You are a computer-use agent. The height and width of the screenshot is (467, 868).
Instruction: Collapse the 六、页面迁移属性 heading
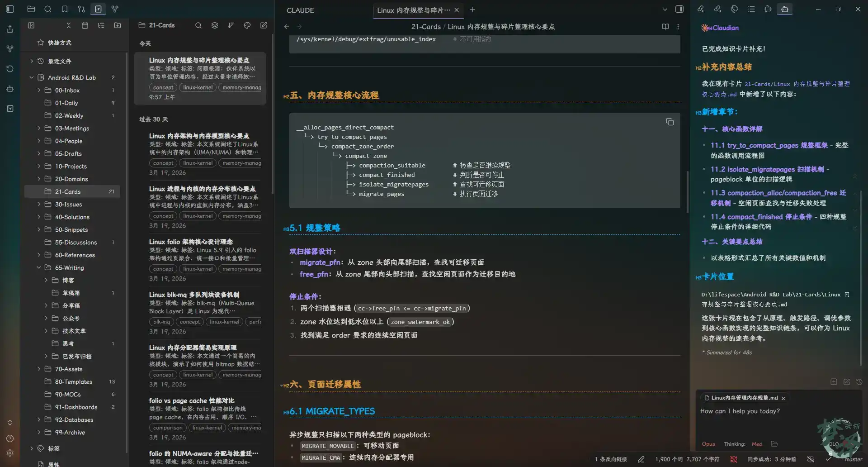coord(282,385)
